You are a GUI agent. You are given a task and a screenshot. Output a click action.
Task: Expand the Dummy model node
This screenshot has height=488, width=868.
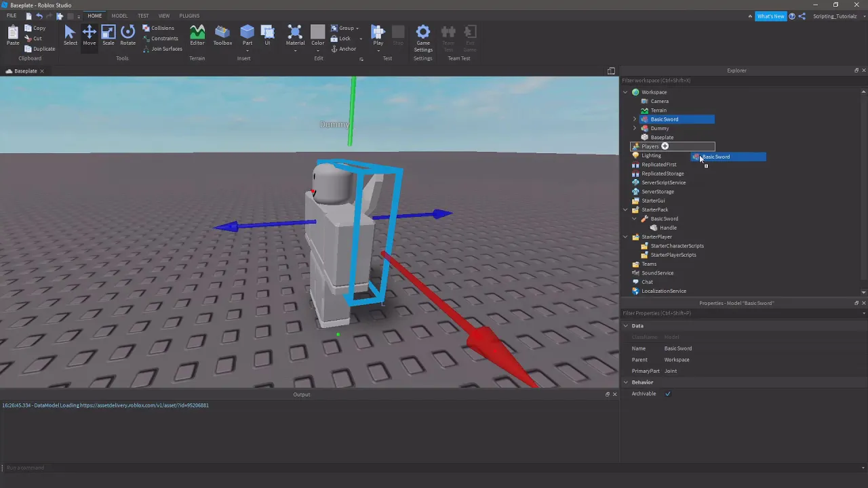coord(635,128)
